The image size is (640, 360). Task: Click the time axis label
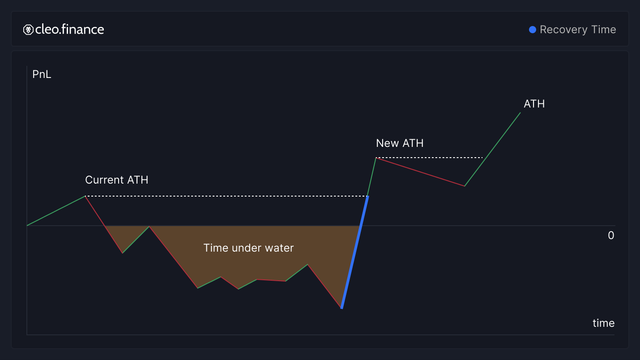pos(603,323)
